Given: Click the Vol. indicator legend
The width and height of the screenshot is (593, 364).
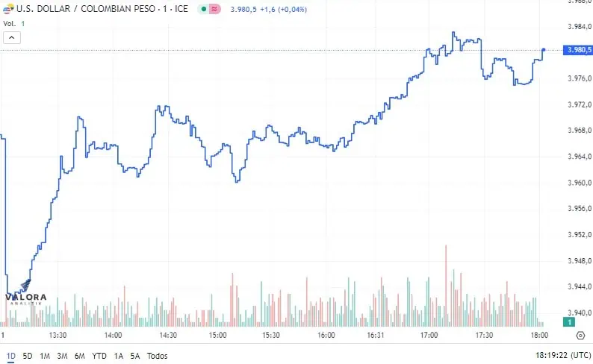Looking at the screenshot, I should pyautogui.click(x=10, y=23).
